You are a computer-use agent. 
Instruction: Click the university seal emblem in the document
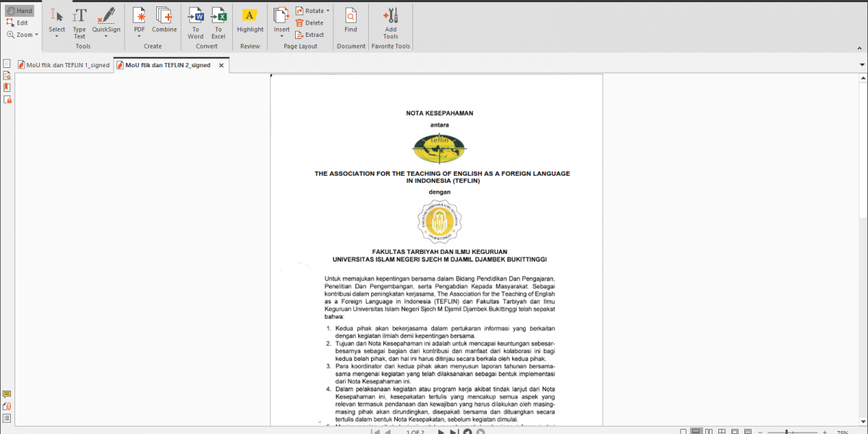(440, 221)
